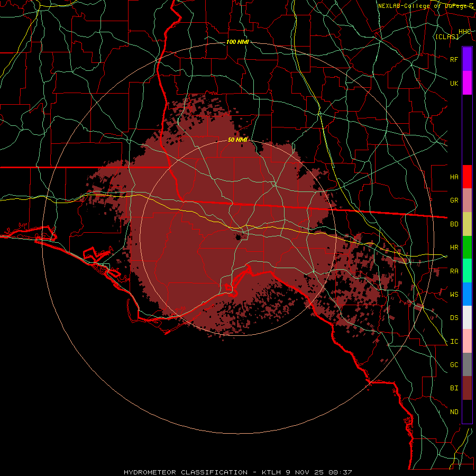Click the HR legend label

tap(454, 248)
